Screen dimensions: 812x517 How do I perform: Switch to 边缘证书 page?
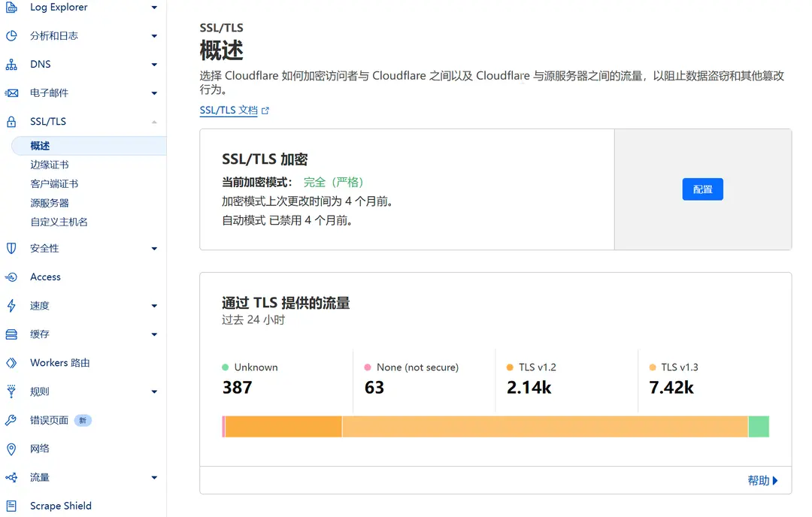point(50,164)
